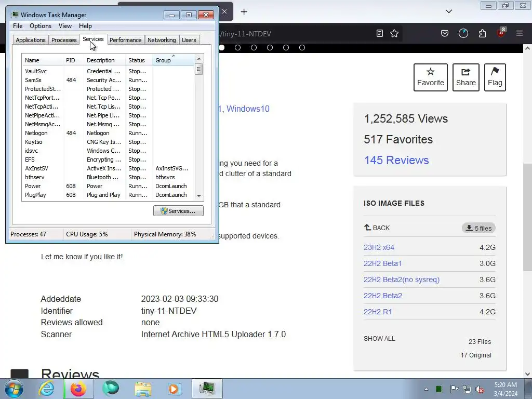Screen dimensions: 532x399
Task: Download 22H2 Beta2(no sysreq) ISO
Action: click(402, 280)
